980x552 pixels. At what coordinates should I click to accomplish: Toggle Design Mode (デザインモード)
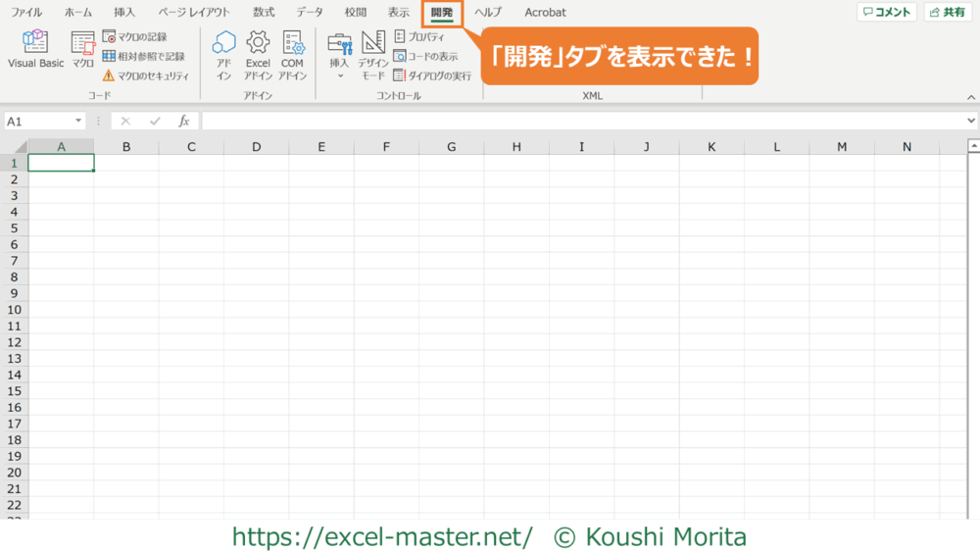coord(373,54)
